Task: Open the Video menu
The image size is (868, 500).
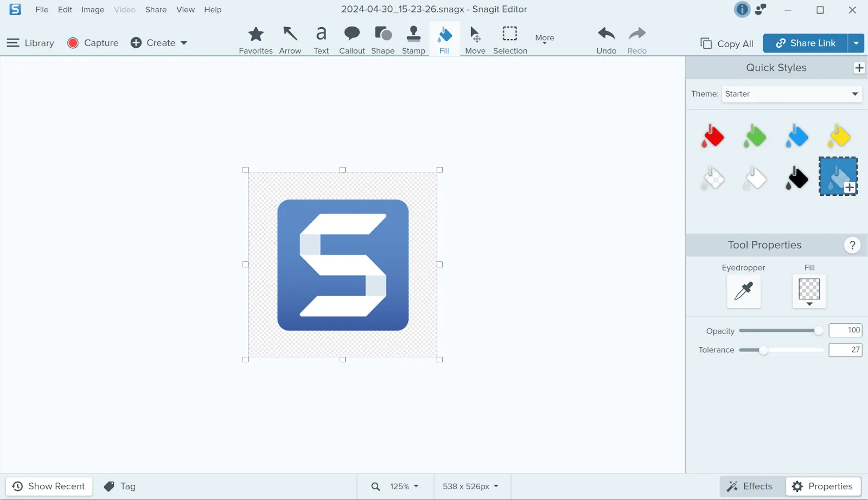Action: tap(125, 10)
